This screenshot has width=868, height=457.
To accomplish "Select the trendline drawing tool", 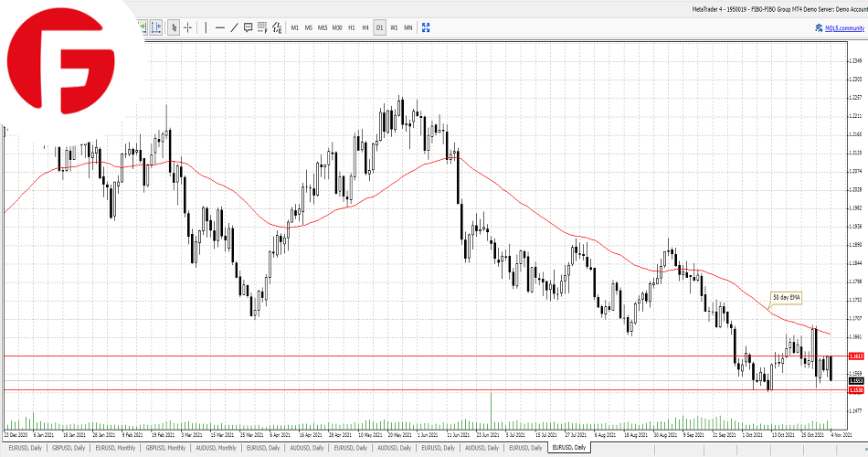I will coord(234,27).
